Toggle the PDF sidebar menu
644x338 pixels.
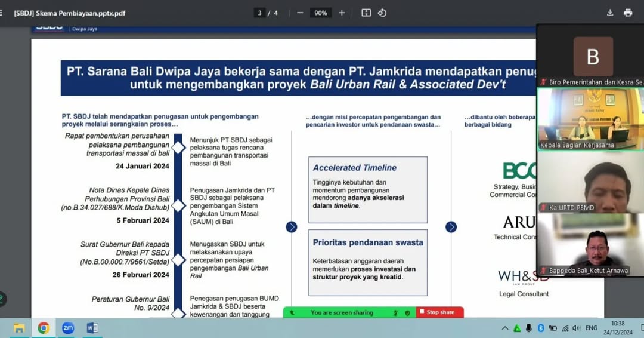pyautogui.click(x=2, y=13)
